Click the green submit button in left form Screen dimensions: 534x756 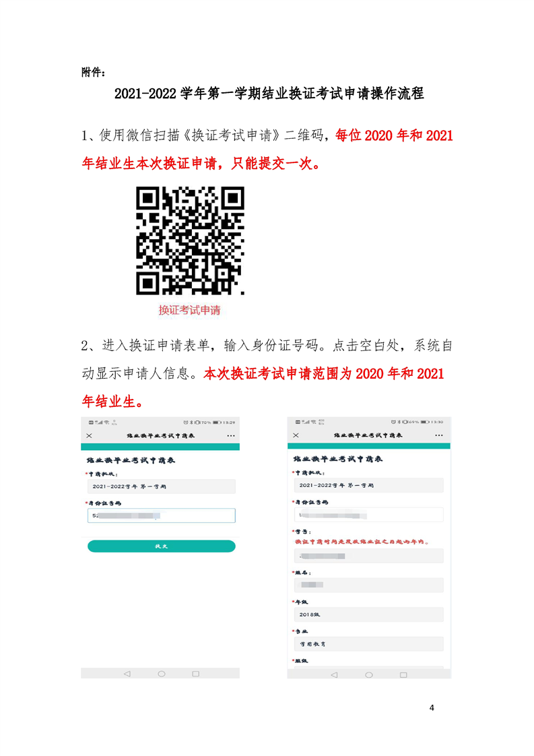point(162,546)
